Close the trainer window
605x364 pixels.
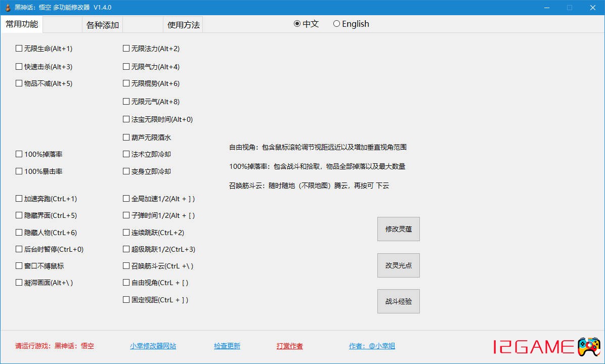pos(593,8)
